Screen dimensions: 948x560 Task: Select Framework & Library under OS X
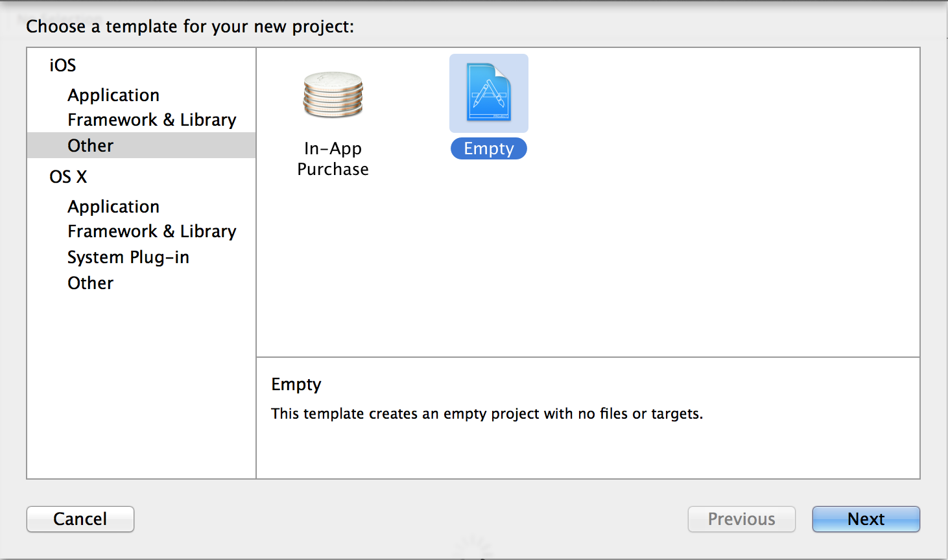(152, 231)
